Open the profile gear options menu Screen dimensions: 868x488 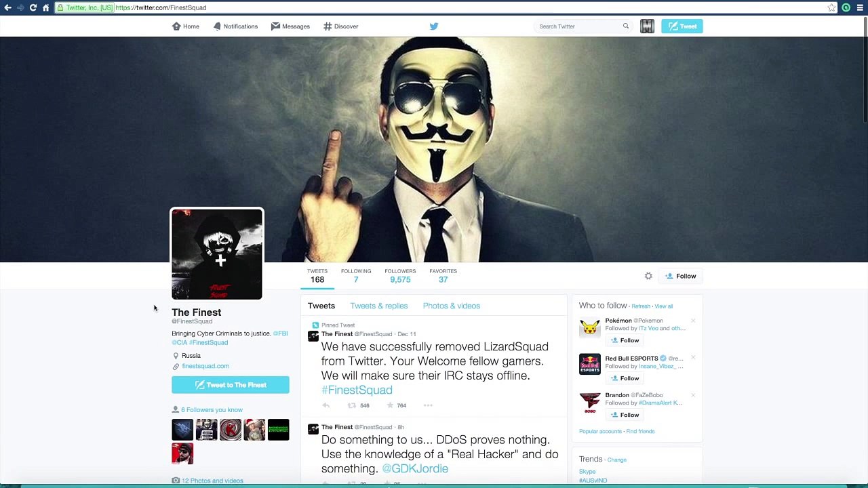[648, 276]
